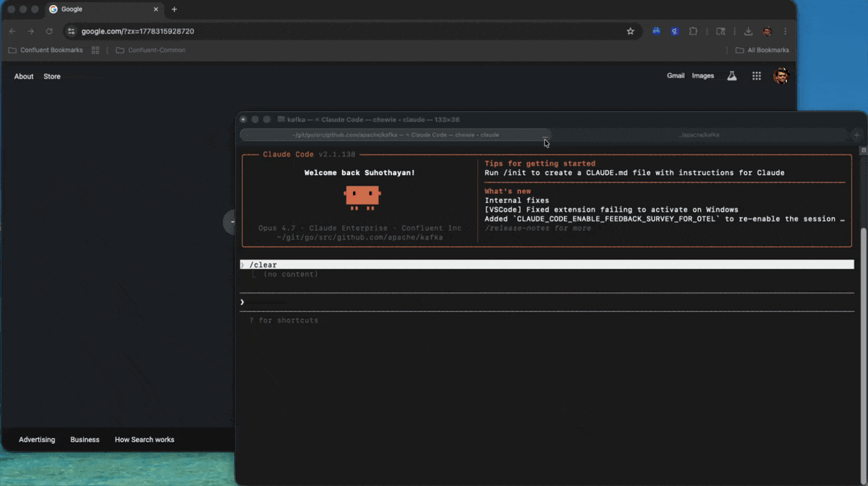Open a new Chrome tab
This screenshot has width=868, height=486.
pyautogui.click(x=174, y=9)
